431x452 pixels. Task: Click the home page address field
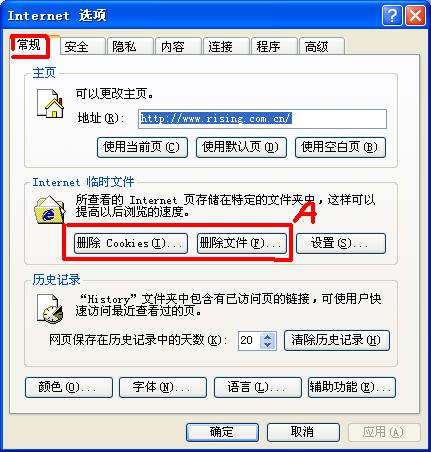[x=262, y=118]
